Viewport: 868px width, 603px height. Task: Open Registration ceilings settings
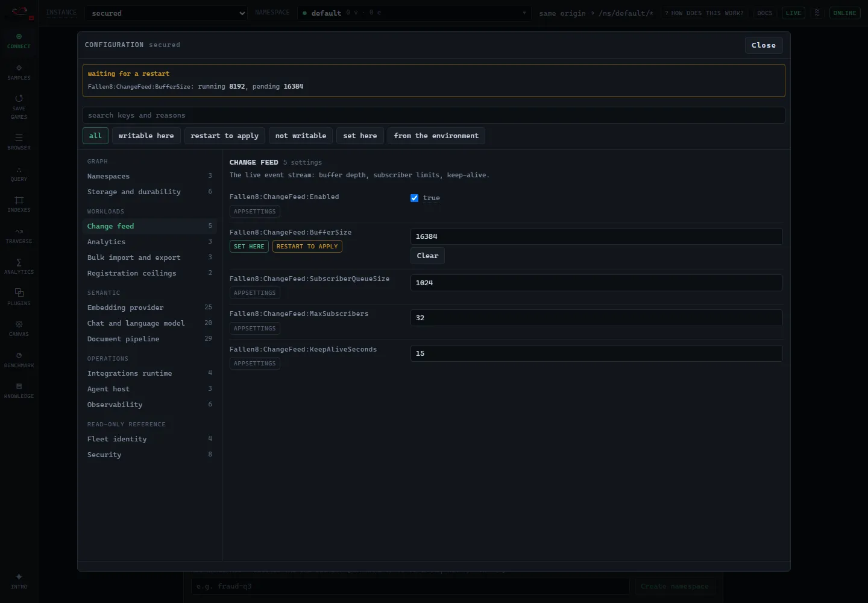coord(149,273)
